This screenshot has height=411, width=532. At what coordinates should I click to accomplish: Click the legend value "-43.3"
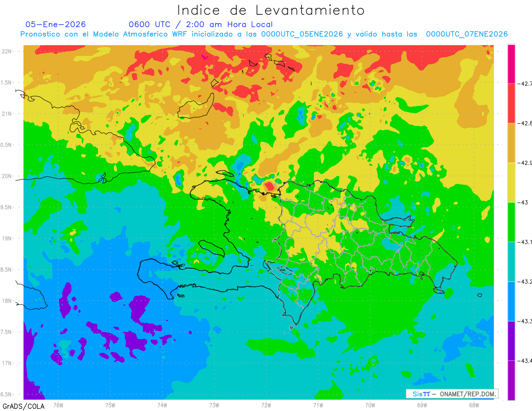(524, 321)
